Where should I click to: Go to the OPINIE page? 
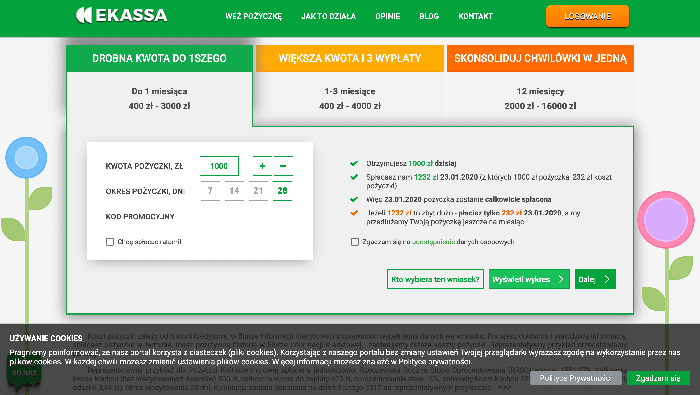388,16
